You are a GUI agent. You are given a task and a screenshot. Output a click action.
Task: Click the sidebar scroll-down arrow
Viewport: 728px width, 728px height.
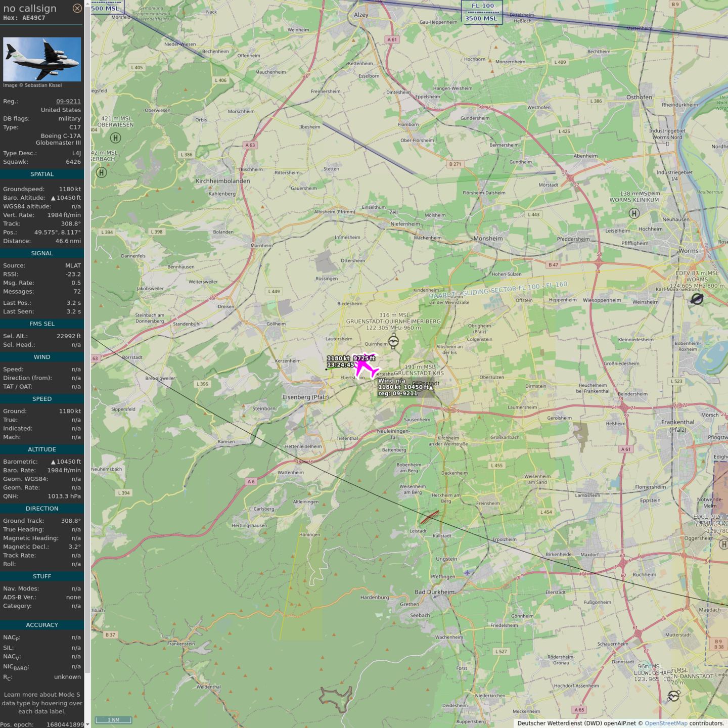click(x=87, y=724)
